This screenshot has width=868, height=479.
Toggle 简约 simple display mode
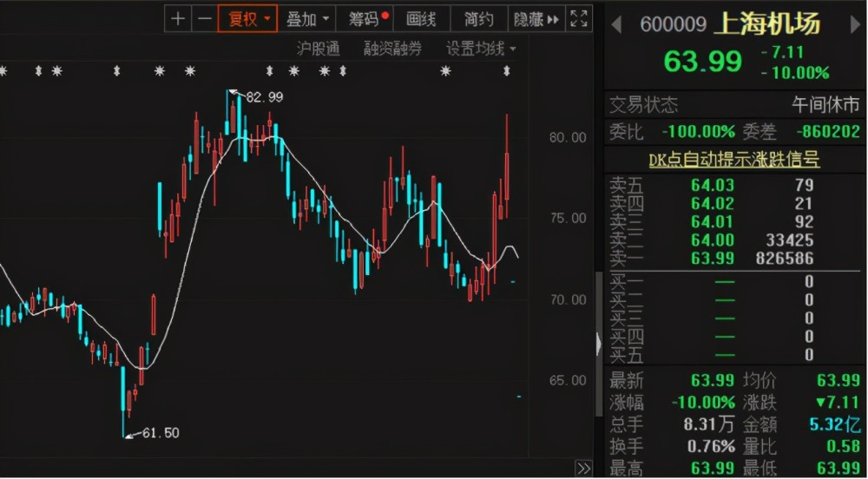(x=479, y=19)
